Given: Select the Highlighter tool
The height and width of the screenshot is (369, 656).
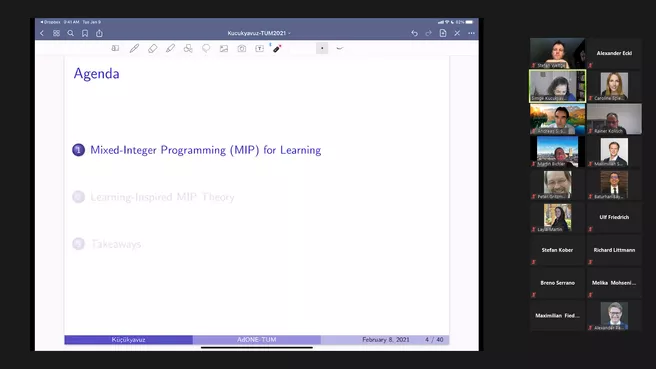Looking at the screenshot, I should coord(170,49).
